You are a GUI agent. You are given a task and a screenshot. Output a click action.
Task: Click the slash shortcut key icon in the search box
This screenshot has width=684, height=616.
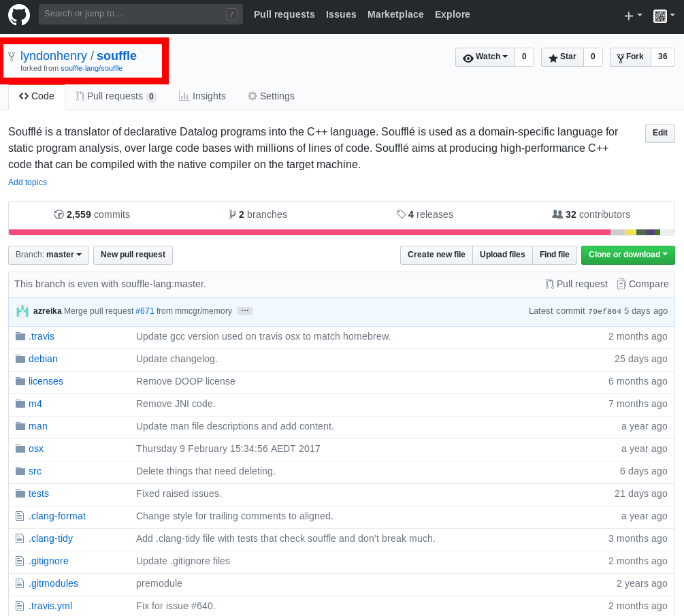[x=231, y=14]
